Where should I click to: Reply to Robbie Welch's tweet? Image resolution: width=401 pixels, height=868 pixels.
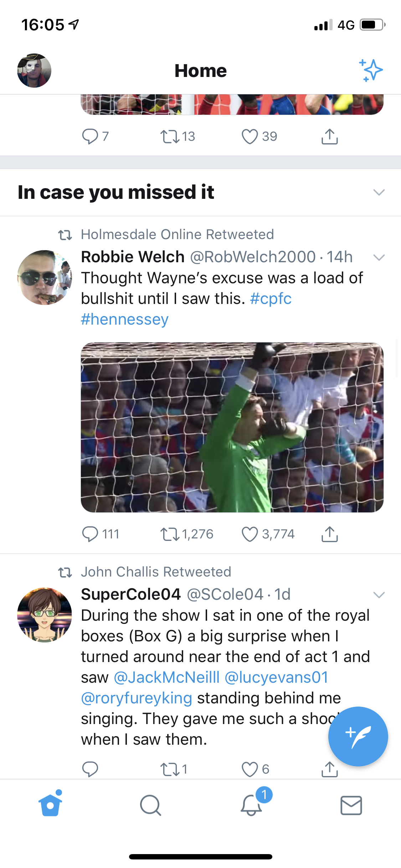90,534
